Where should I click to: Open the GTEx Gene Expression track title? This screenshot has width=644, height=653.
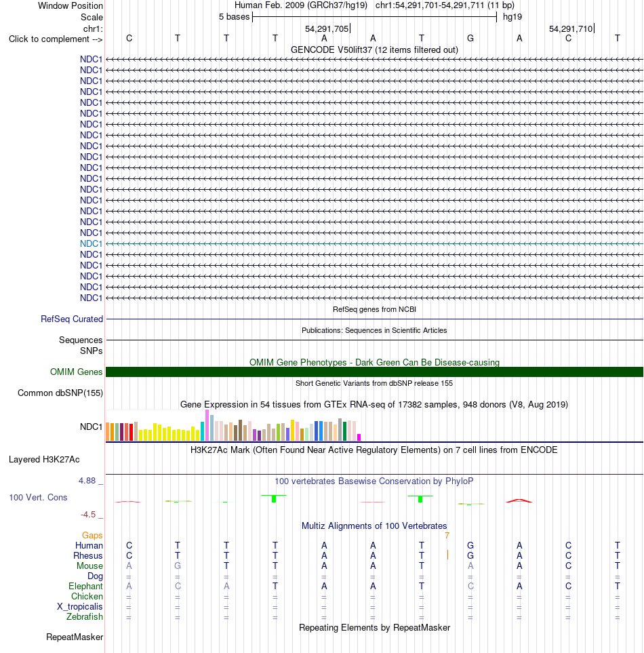coord(374,404)
